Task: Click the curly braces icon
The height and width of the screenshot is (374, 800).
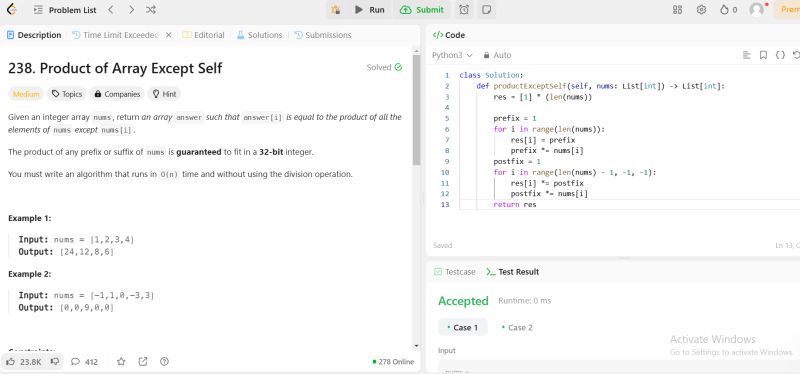Action: point(780,55)
